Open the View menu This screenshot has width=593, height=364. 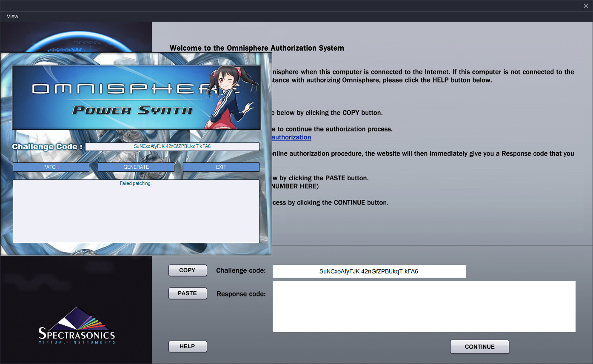coord(12,17)
